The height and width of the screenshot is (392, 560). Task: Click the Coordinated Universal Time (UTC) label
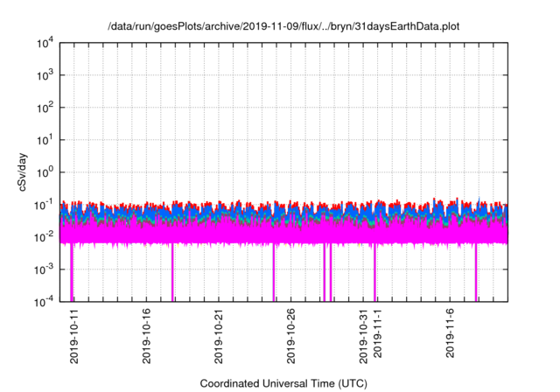tap(283, 383)
